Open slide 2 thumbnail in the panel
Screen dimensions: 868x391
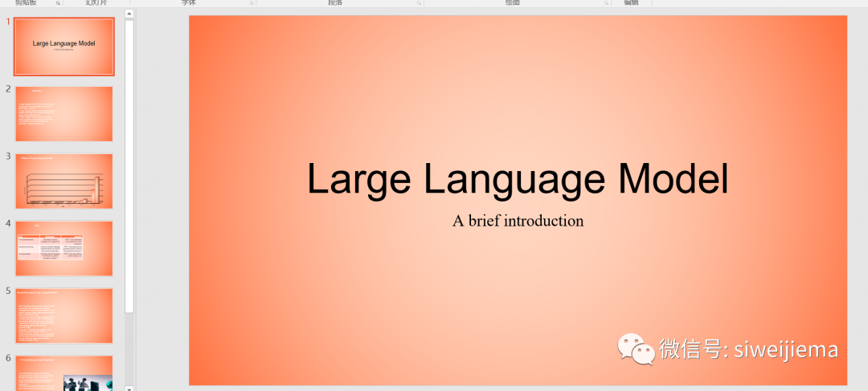(63, 114)
